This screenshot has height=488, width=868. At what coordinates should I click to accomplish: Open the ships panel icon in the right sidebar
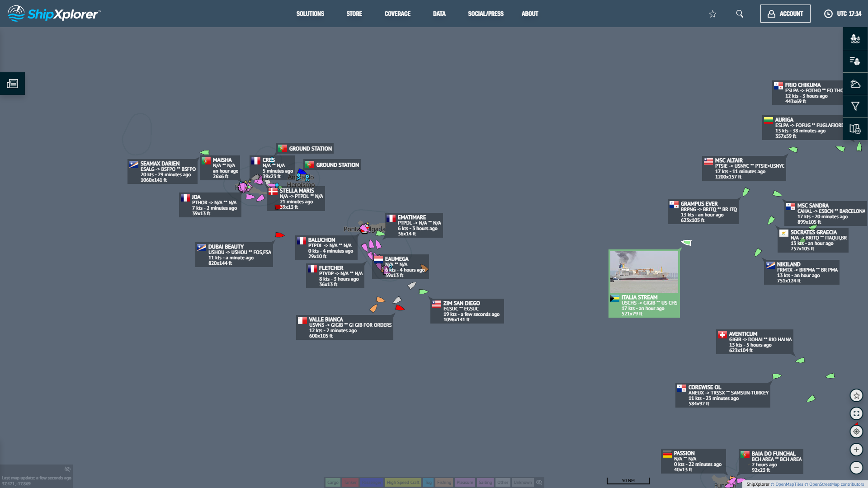coord(855,38)
